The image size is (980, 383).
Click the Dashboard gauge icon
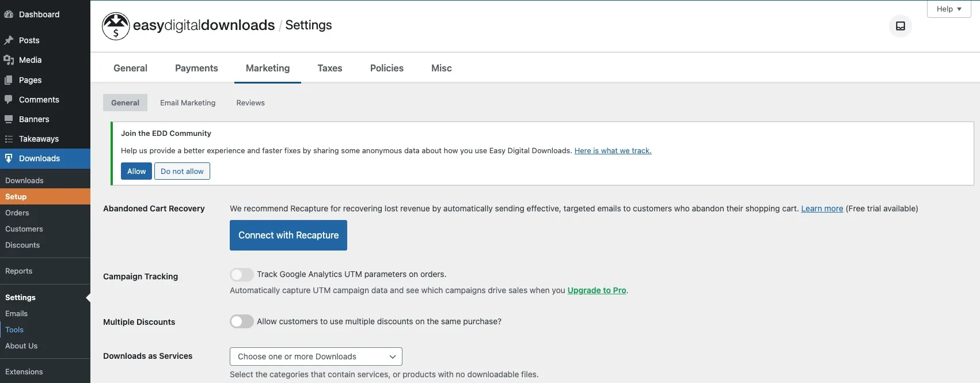click(9, 14)
